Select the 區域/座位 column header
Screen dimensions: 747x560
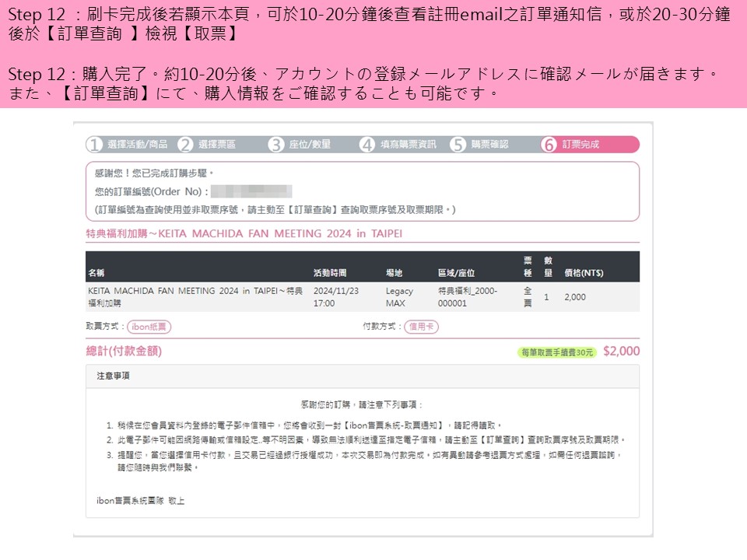click(x=456, y=273)
